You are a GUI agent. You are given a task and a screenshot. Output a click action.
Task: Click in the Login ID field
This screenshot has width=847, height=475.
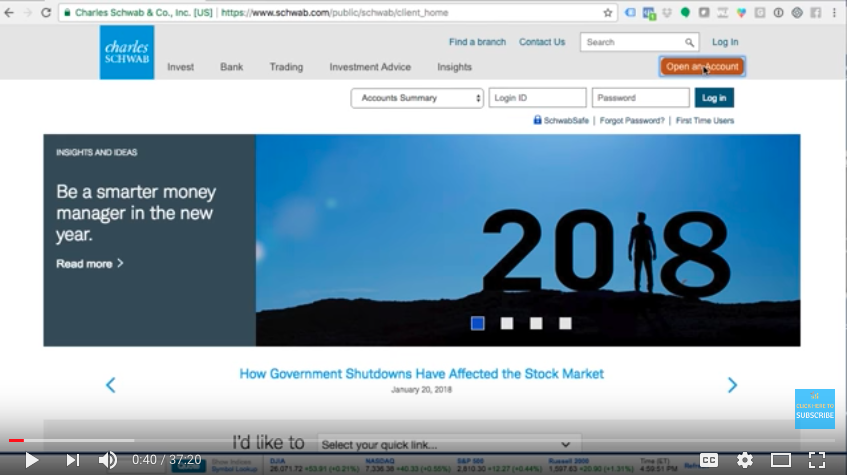(x=537, y=98)
